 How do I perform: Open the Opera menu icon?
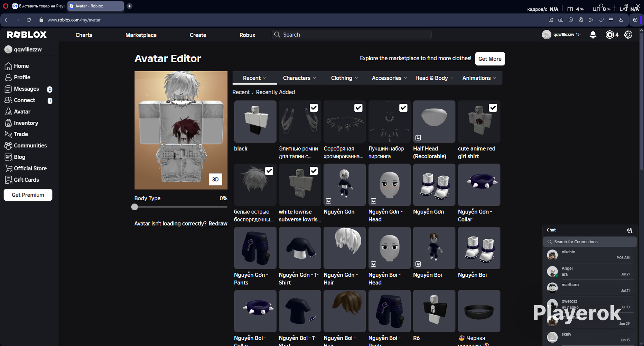point(6,6)
